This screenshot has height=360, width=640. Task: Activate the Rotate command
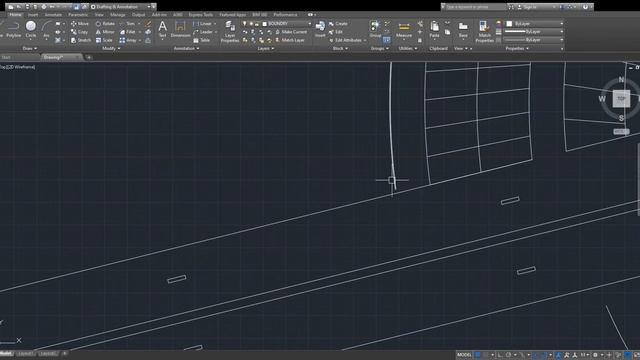pyautogui.click(x=105, y=24)
